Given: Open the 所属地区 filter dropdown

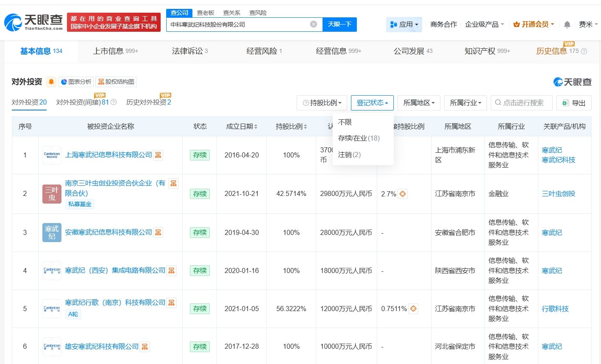Looking at the screenshot, I should tap(419, 103).
